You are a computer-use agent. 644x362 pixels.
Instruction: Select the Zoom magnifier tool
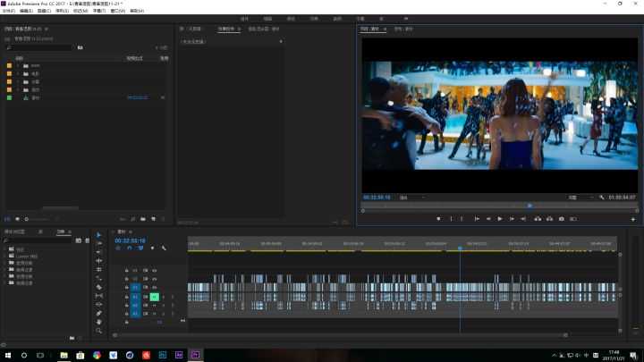click(x=99, y=331)
